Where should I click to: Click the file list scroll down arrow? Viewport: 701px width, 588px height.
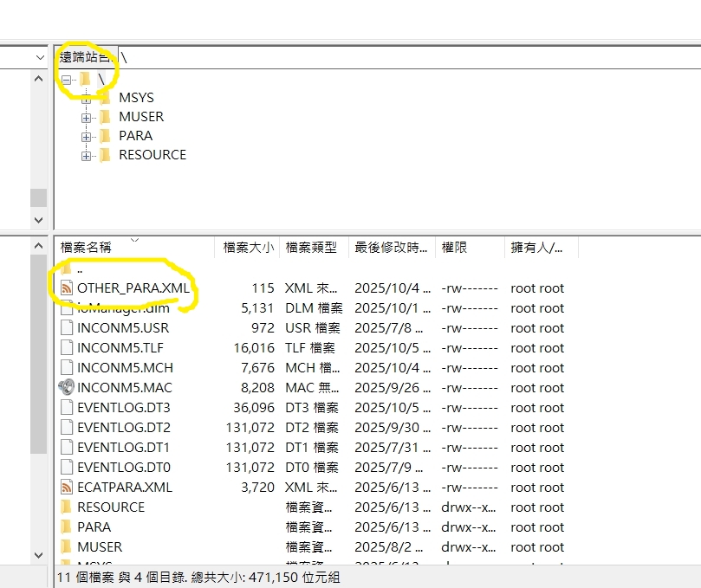(x=39, y=554)
